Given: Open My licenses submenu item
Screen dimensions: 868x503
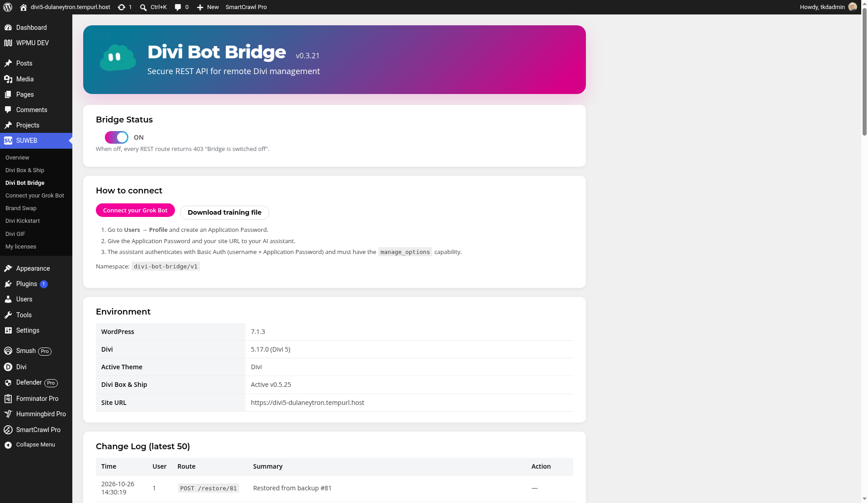Looking at the screenshot, I should [x=21, y=247].
